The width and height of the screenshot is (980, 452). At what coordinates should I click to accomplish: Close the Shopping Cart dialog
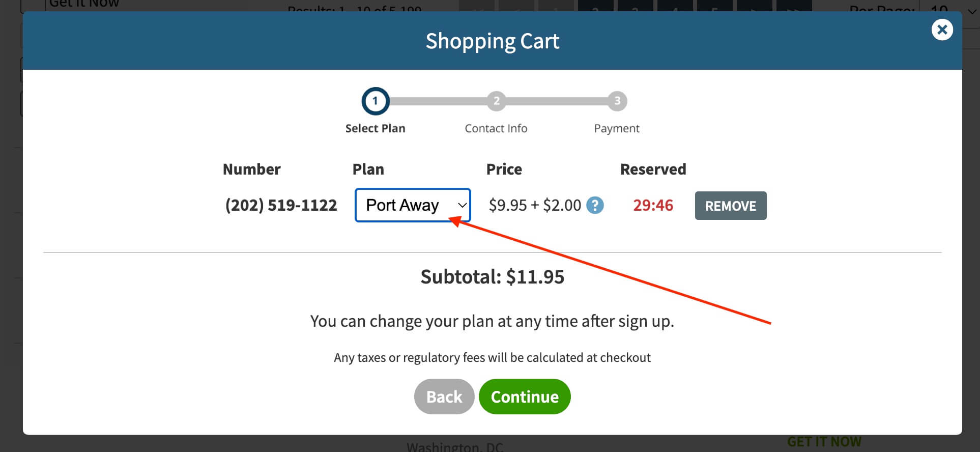coord(942,30)
